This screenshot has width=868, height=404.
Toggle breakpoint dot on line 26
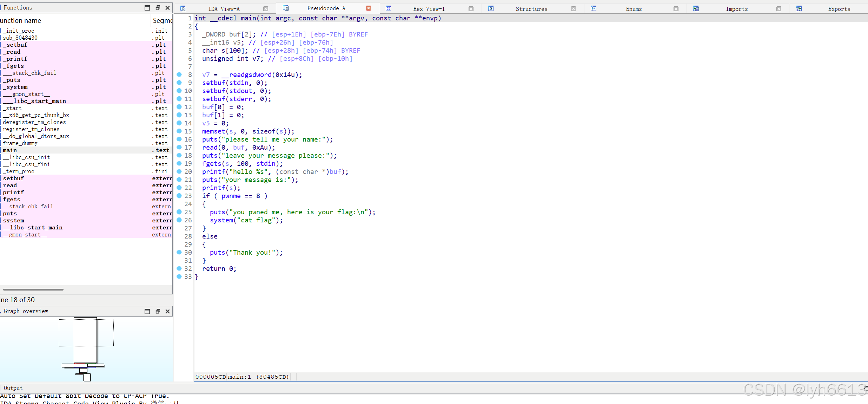pyautogui.click(x=179, y=220)
